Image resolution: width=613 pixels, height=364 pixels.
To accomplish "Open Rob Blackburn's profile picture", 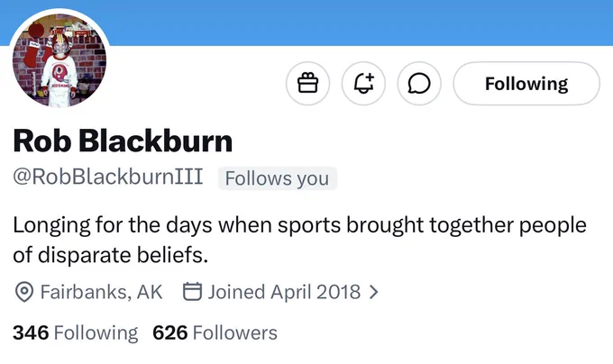I will pyautogui.click(x=59, y=59).
